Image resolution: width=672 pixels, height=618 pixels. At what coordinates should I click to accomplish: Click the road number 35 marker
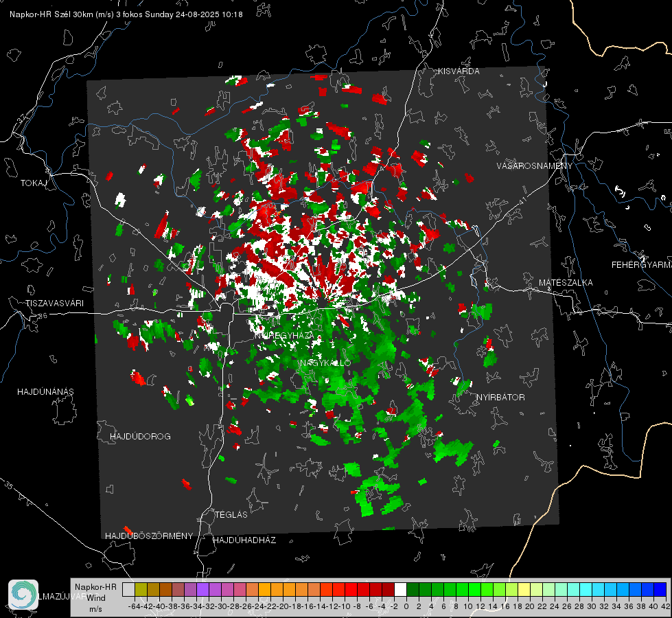pos(9,485)
